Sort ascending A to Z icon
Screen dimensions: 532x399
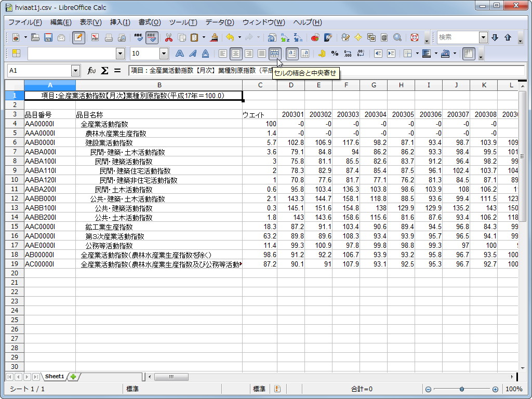pyautogui.click(x=285, y=37)
